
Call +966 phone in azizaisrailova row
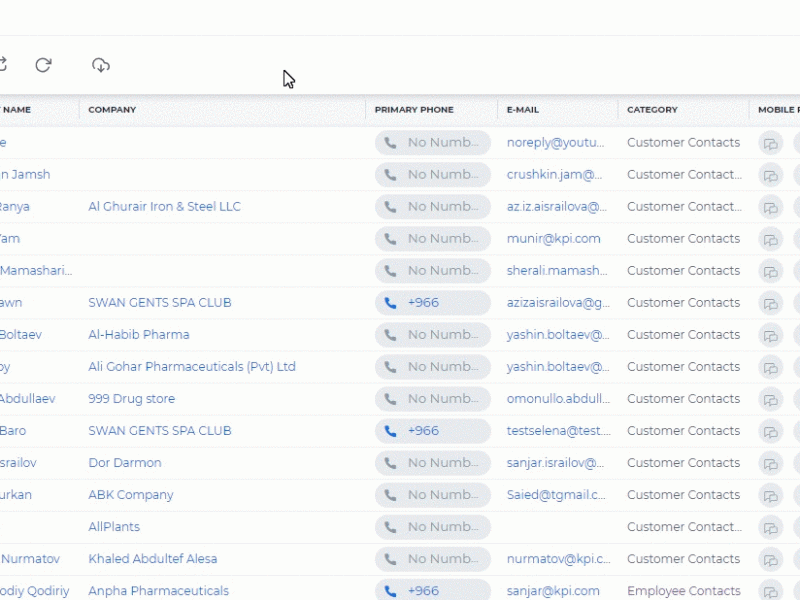click(433, 303)
